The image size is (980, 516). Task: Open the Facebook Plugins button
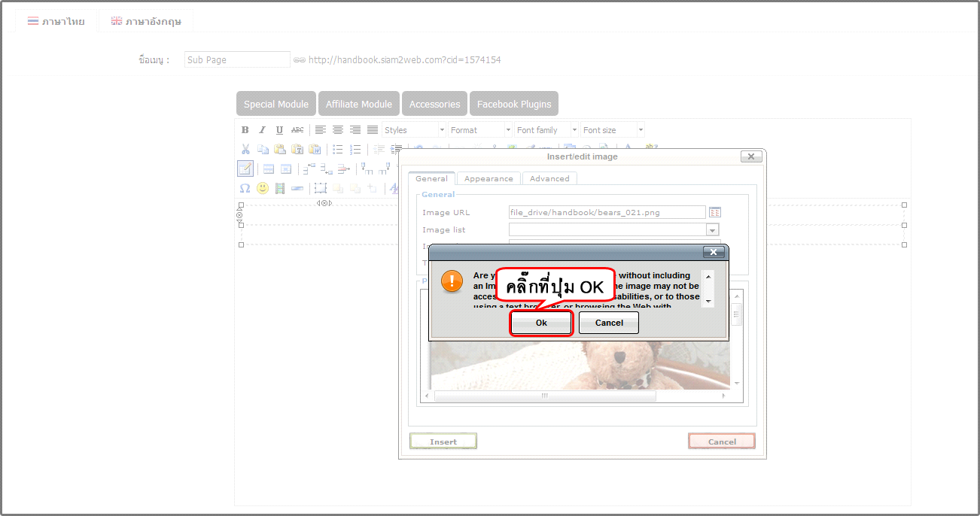(x=514, y=104)
